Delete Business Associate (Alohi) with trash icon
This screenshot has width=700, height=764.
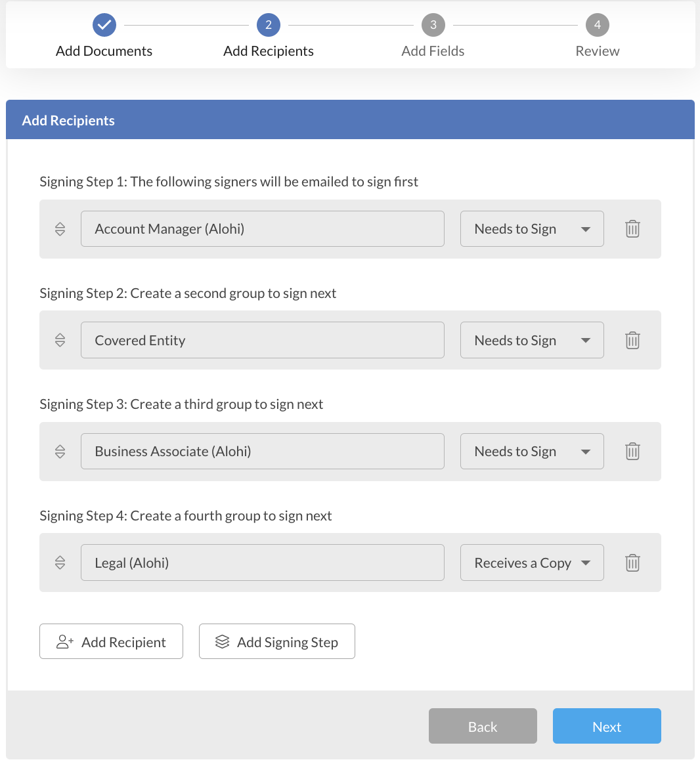click(x=632, y=451)
